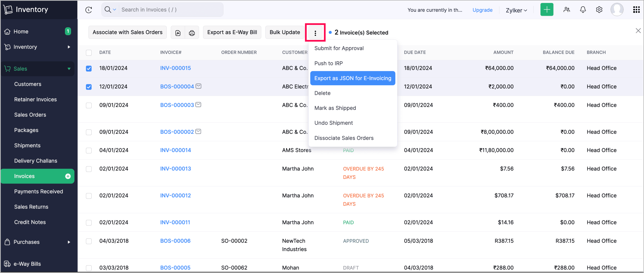Viewport: 644px width, 273px height.
Task: Click Associate with Sales Orders button
Action: click(127, 32)
